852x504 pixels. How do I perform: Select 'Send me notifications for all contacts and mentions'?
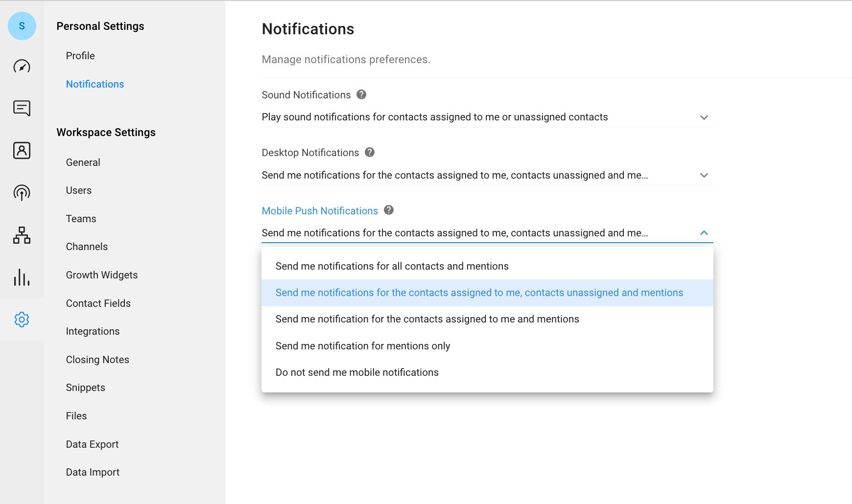392,266
